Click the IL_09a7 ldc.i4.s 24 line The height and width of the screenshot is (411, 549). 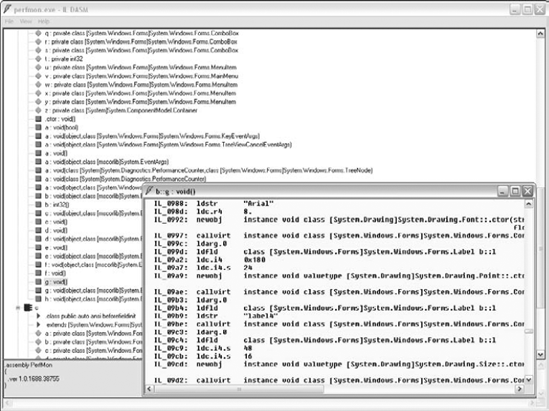tap(203, 268)
